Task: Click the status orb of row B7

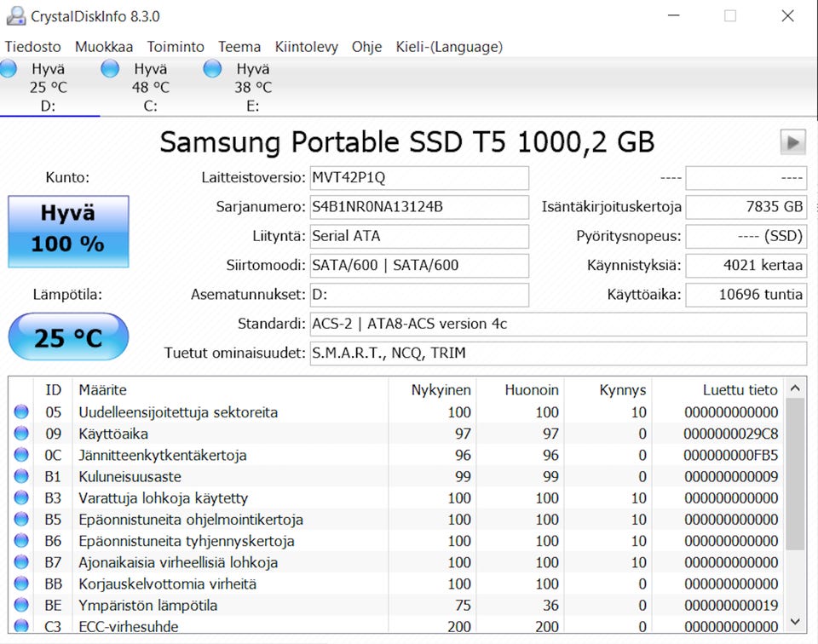Action: (x=21, y=562)
